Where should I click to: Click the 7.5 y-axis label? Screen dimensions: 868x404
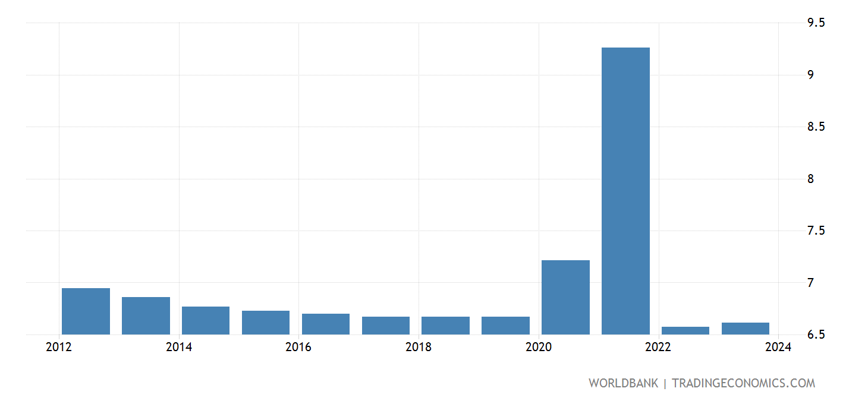[816, 231]
